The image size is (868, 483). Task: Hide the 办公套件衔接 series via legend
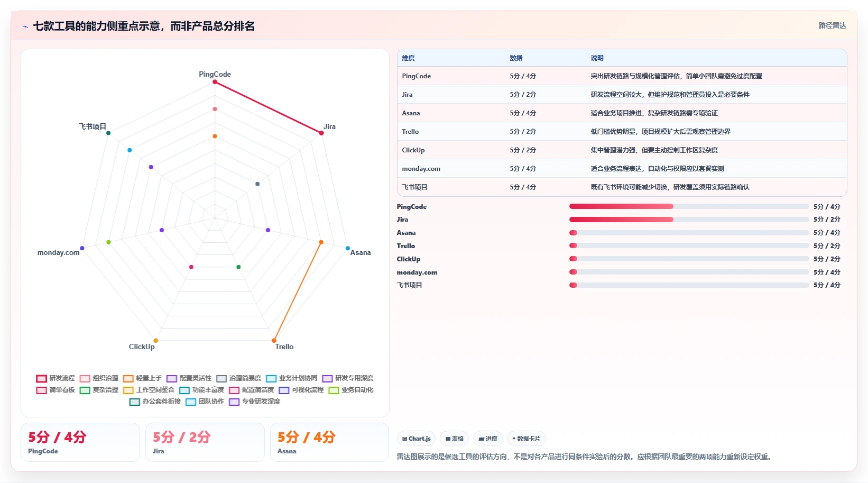pyautogui.click(x=155, y=402)
